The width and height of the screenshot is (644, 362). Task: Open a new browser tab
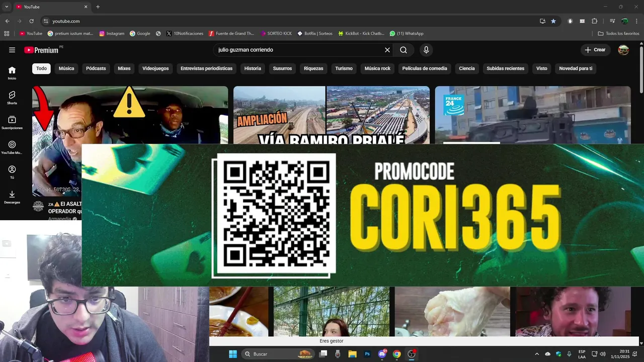[x=98, y=7]
